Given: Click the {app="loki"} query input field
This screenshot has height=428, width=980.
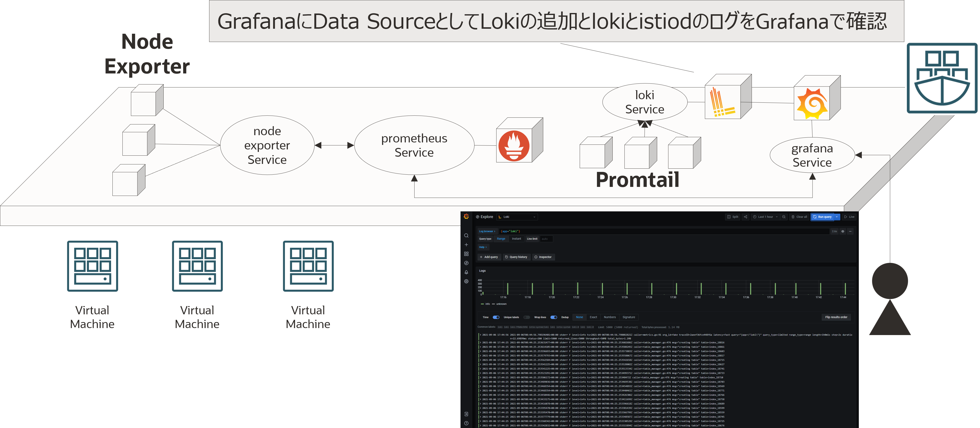Looking at the screenshot, I should click(664, 231).
